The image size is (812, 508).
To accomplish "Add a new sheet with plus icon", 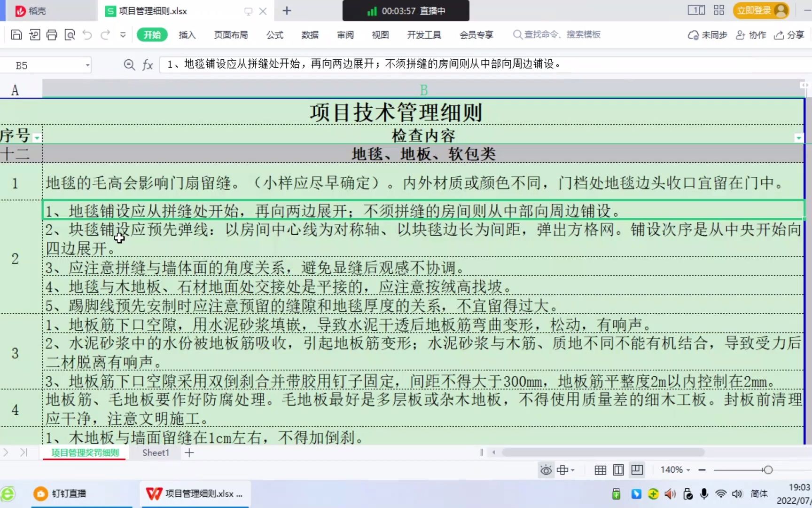I will pyautogui.click(x=189, y=452).
